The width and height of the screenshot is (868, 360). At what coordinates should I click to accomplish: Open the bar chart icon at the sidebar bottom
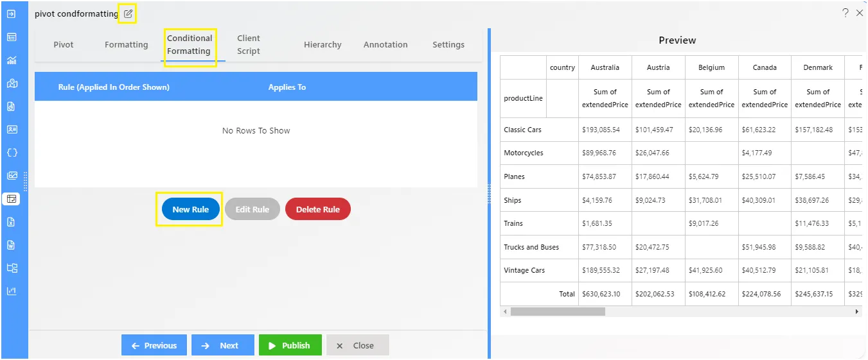click(x=12, y=291)
